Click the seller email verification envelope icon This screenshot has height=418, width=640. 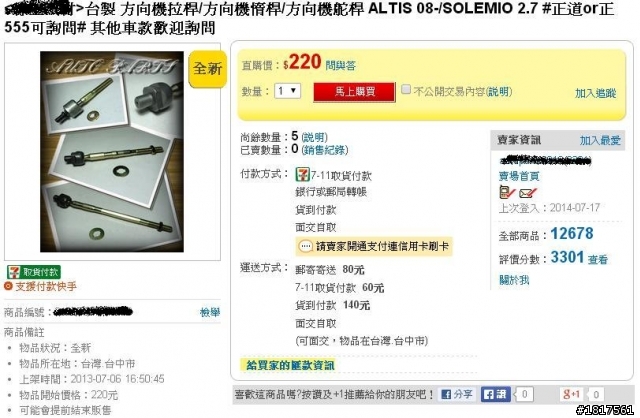click(x=528, y=193)
